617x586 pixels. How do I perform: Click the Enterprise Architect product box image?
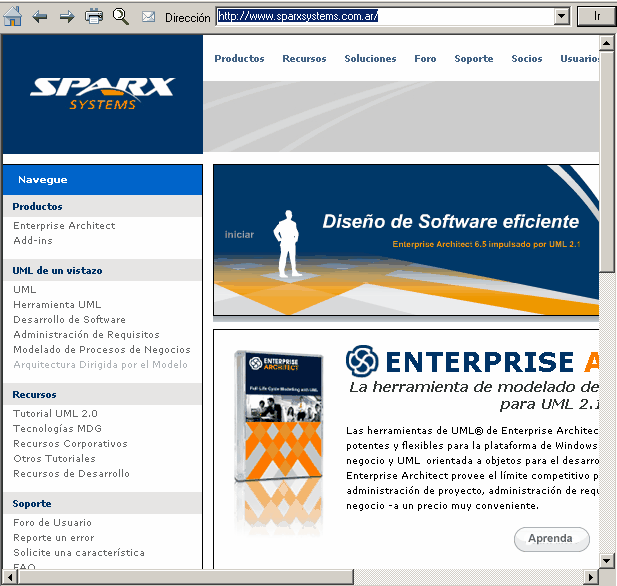tap(279, 415)
